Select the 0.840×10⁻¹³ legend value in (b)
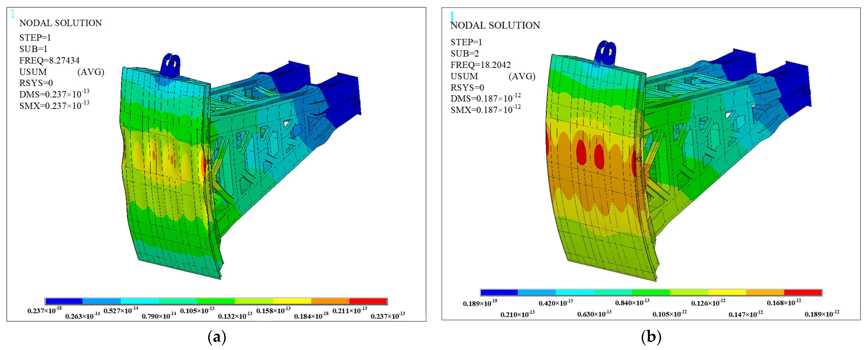The height and width of the screenshot is (350, 868). pos(632,303)
